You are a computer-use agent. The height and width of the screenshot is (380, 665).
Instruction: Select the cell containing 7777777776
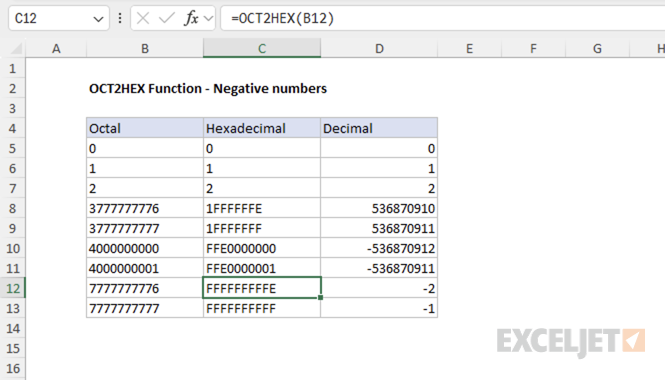pyautogui.click(x=145, y=288)
